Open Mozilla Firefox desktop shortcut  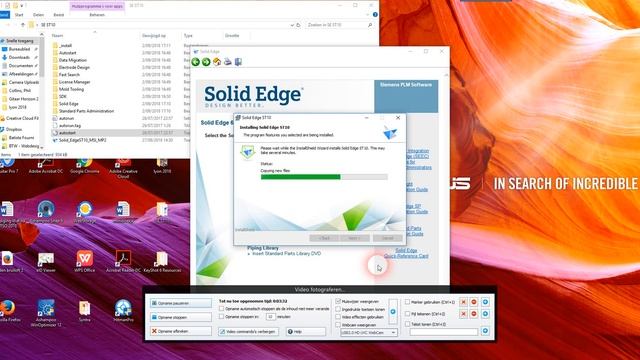[x=7, y=311]
